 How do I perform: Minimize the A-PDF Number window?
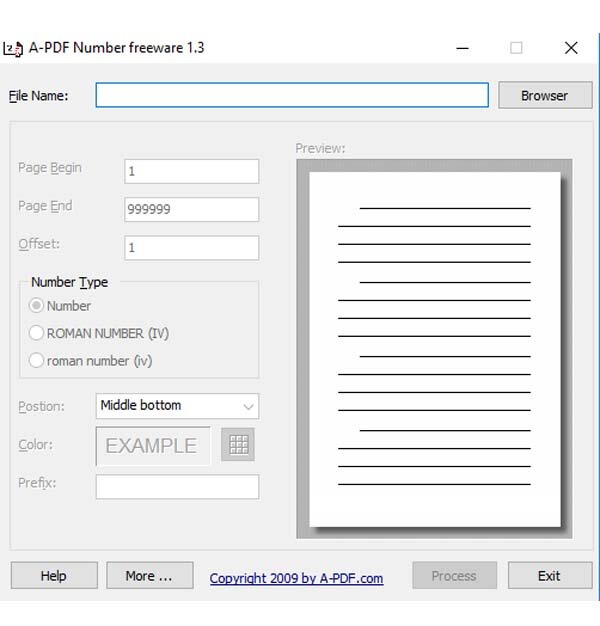(462, 48)
